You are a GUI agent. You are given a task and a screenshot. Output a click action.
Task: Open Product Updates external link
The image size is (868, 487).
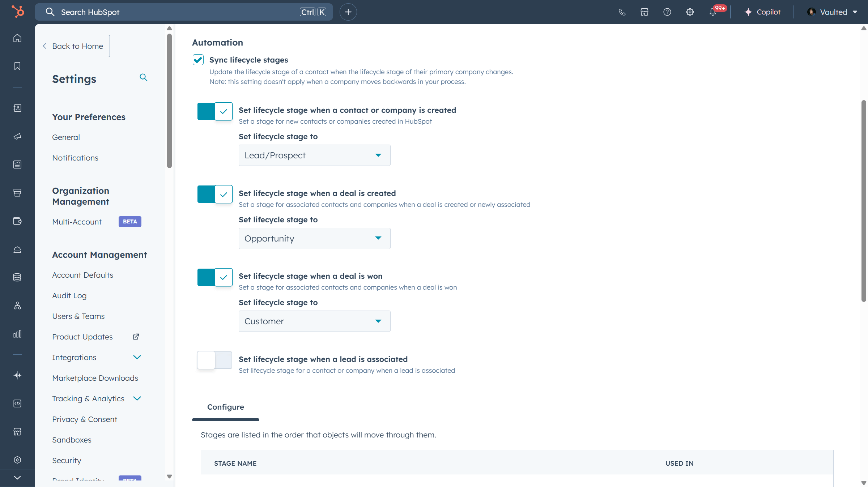click(82, 337)
